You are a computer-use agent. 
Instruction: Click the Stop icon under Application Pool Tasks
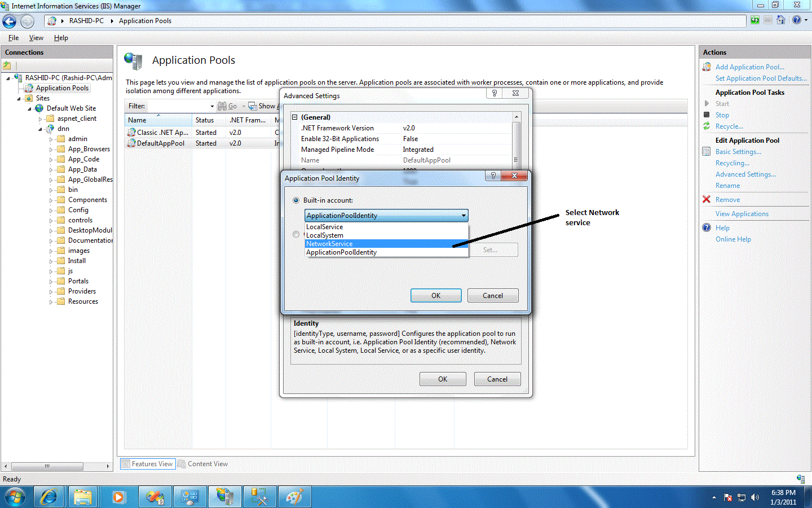(706, 115)
